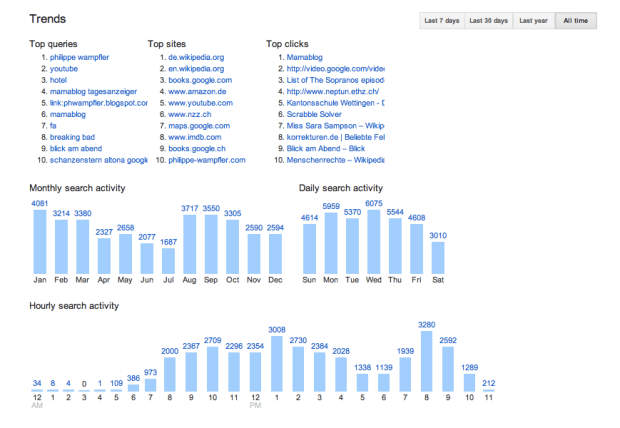The width and height of the screenshot is (620, 428).
Task: Click Menschenrechte – Wikipedia link
Action: click(335, 161)
